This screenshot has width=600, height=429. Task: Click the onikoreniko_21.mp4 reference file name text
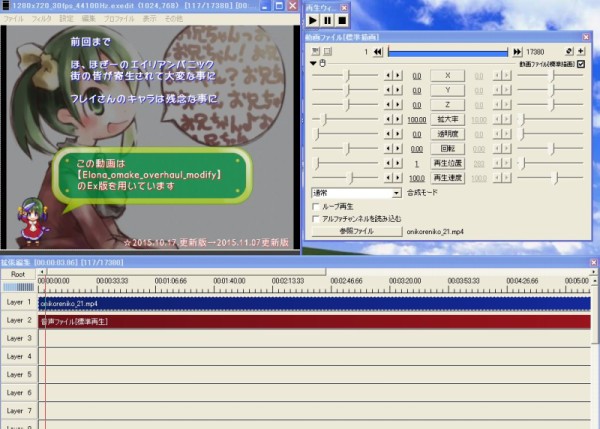[x=435, y=232]
